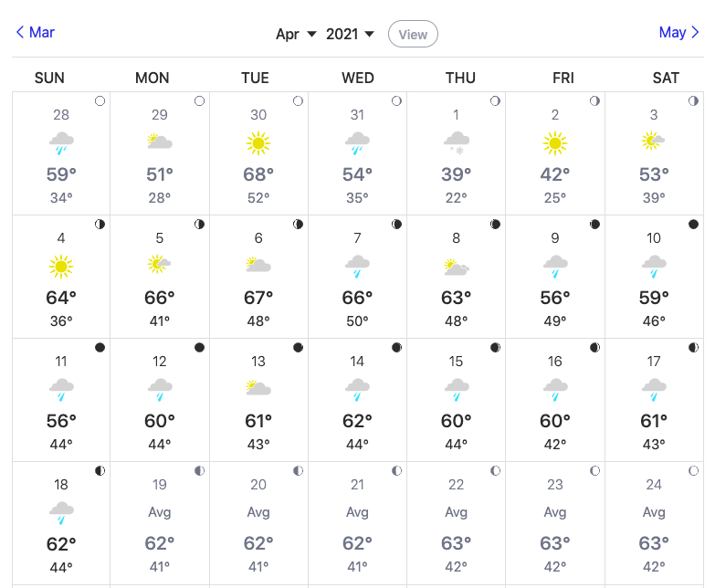
Task: Click the partly cloudy icon on April 13
Action: (258, 389)
